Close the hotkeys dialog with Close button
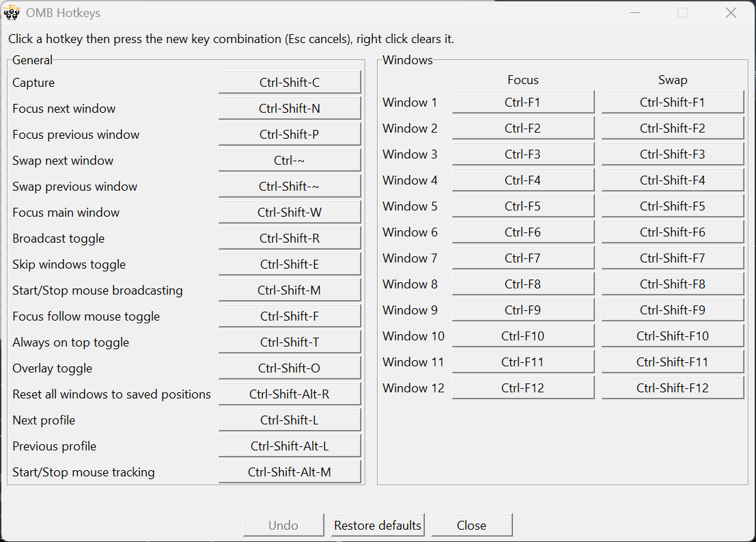The image size is (756, 542). click(471, 525)
